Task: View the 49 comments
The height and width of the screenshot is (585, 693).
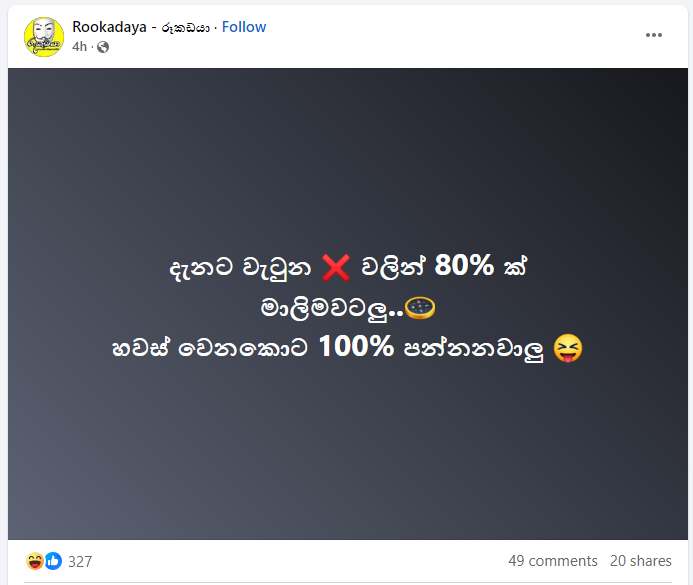Action: point(552,561)
